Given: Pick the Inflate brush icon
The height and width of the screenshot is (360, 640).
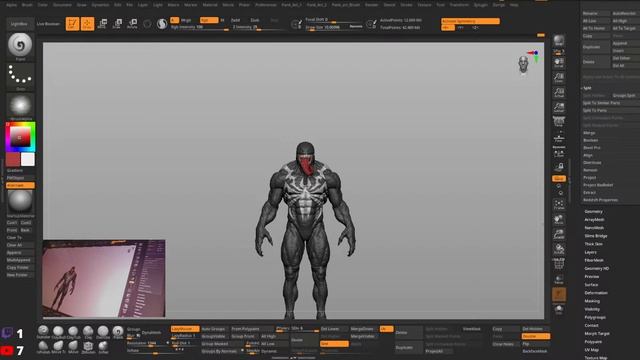Looking at the screenshot, I should [x=103, y=347].
